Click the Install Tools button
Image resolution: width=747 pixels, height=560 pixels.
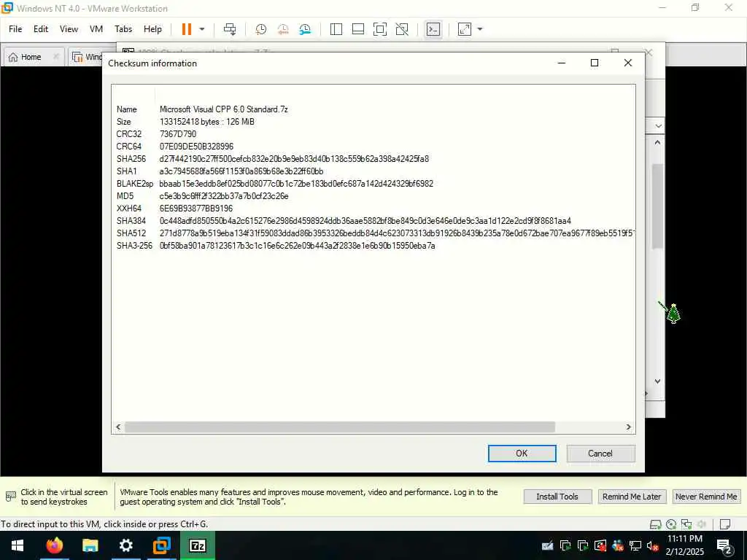(557, 496)
